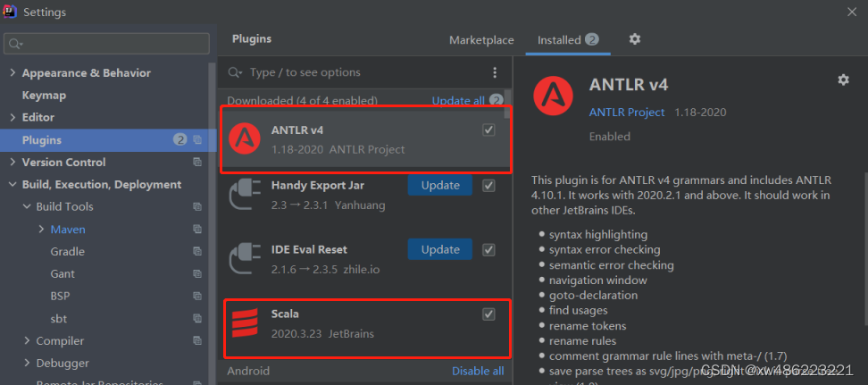Toggle the Scala plugin checkbox
Viewport: 868px width, 385px height.
click(x=488, y=314)
